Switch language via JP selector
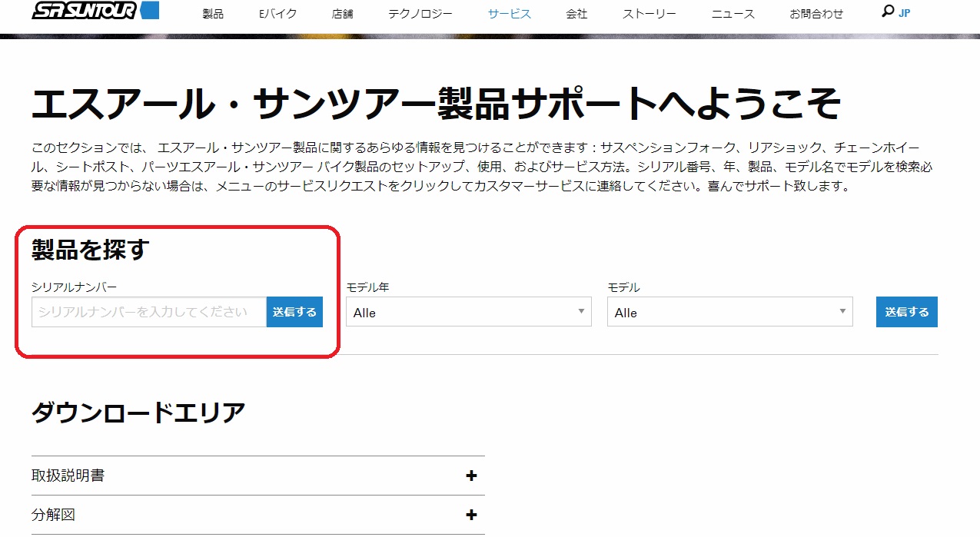Screen dimensions: 980x537 point(905,13)
